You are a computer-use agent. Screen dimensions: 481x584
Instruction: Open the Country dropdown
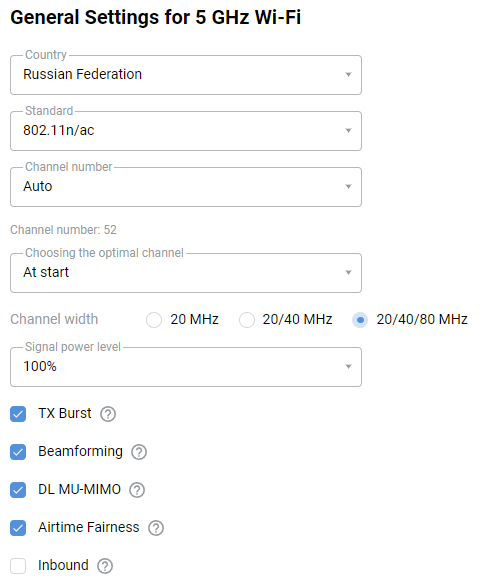[x=186, y=75]
